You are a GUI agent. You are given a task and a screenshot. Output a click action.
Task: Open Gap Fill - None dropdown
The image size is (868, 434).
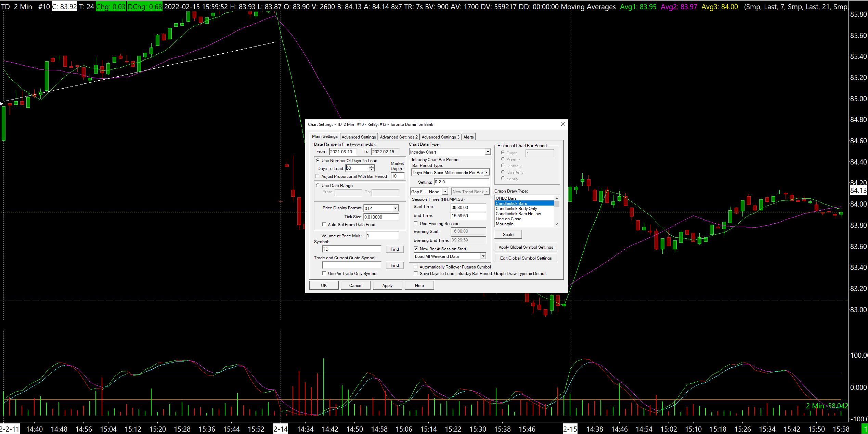(445, 192)
